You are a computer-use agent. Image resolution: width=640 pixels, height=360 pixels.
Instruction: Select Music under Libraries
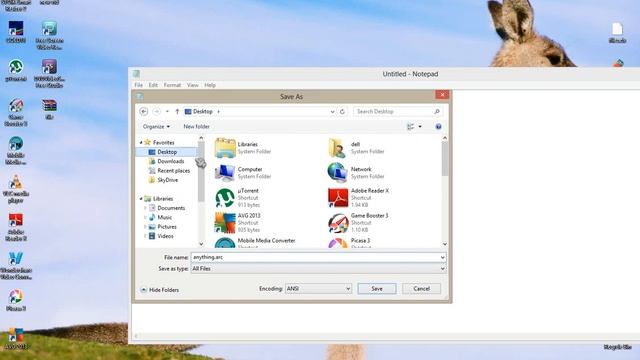pyautogui.click(x=164, y=218)
